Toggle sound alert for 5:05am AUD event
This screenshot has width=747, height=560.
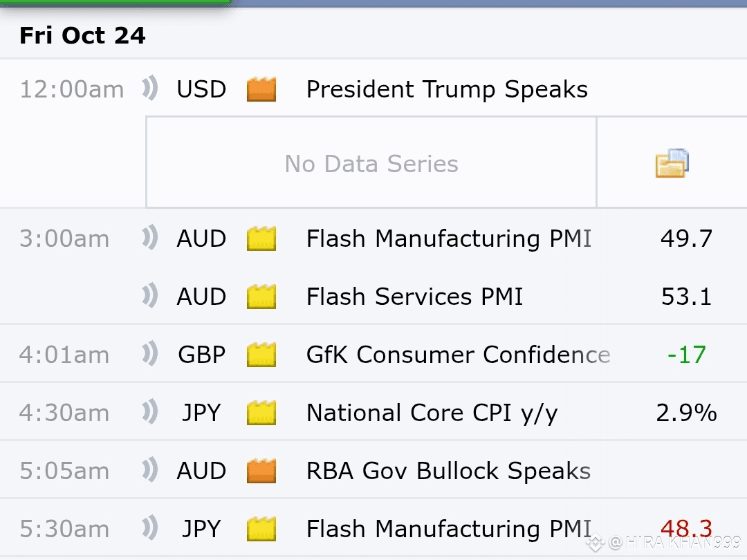pos(150,469)
